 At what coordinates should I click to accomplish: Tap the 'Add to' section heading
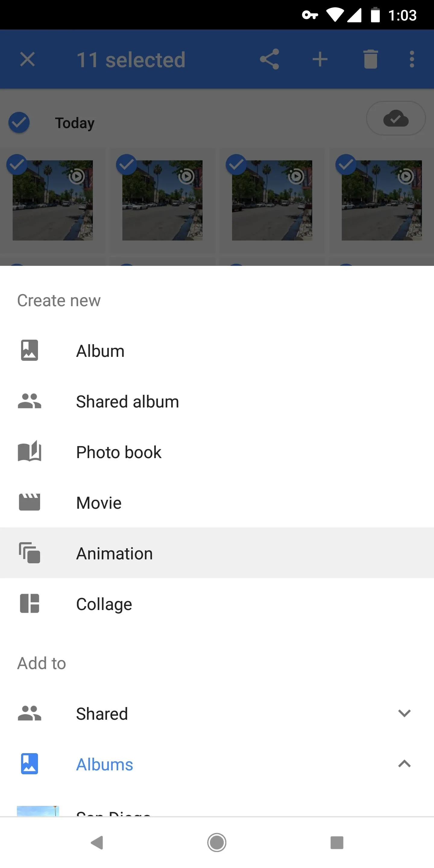42,663
